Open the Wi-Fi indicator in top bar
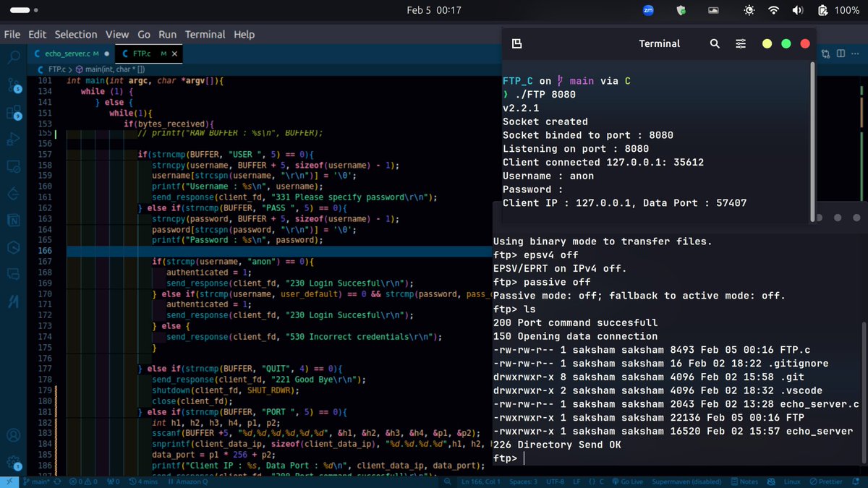The width and height of the screenshot is (868, 488). 773,10
